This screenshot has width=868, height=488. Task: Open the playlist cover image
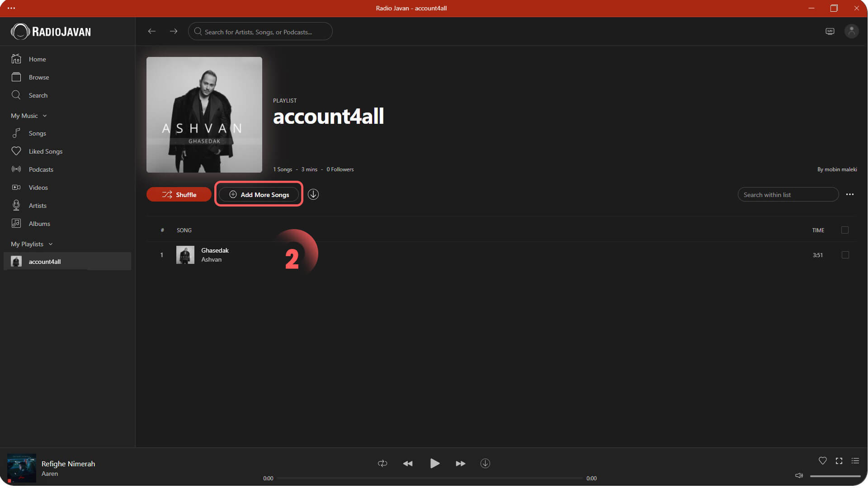click(x=204, y=115)
